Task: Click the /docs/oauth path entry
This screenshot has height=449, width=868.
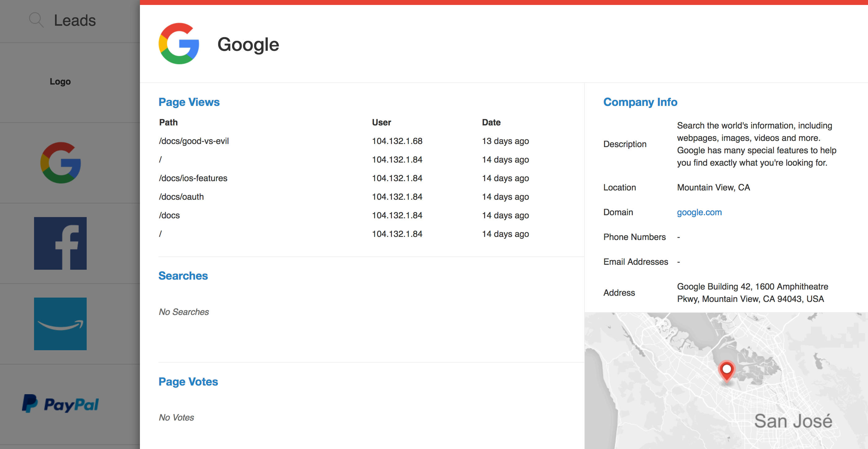Action: tap(181, 197)
